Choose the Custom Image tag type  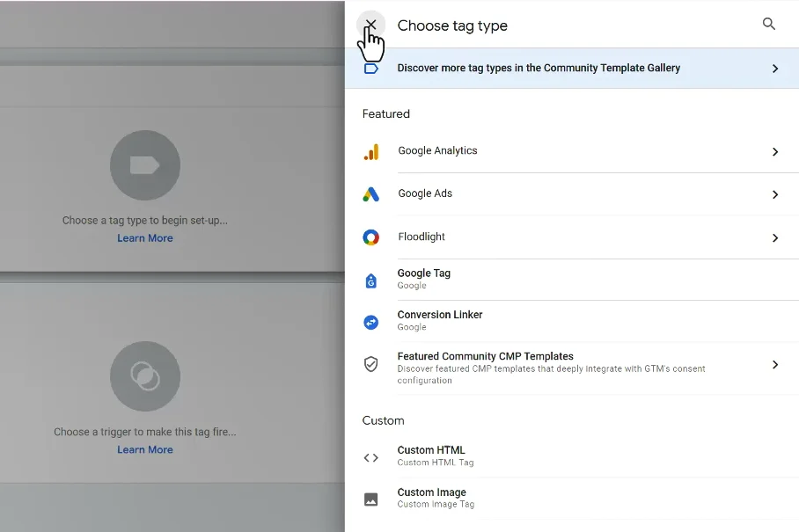pos(572,499)
